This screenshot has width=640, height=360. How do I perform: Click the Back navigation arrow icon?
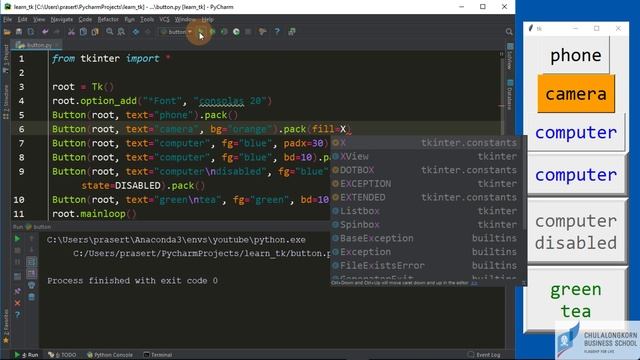point(136,32)
